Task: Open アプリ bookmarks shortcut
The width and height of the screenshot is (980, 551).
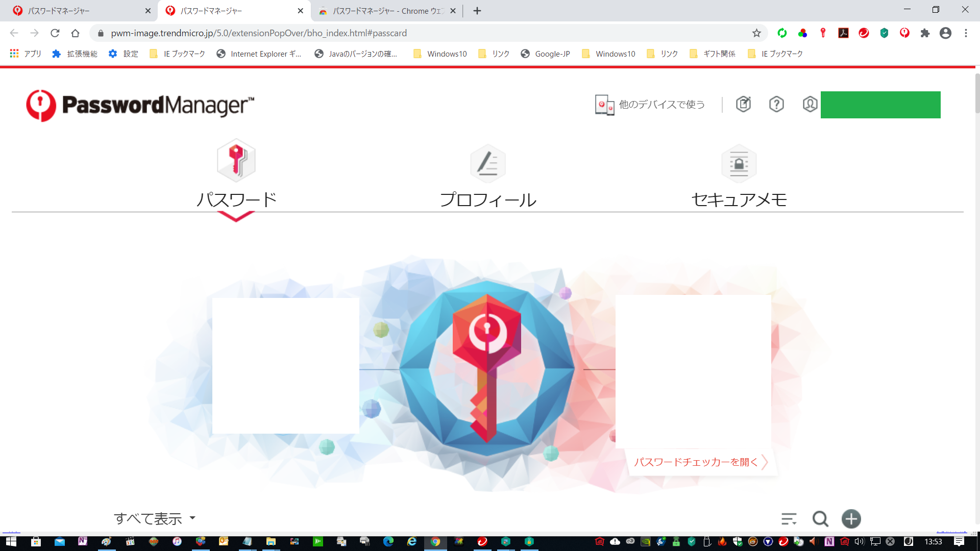Action: coord(26,54)
